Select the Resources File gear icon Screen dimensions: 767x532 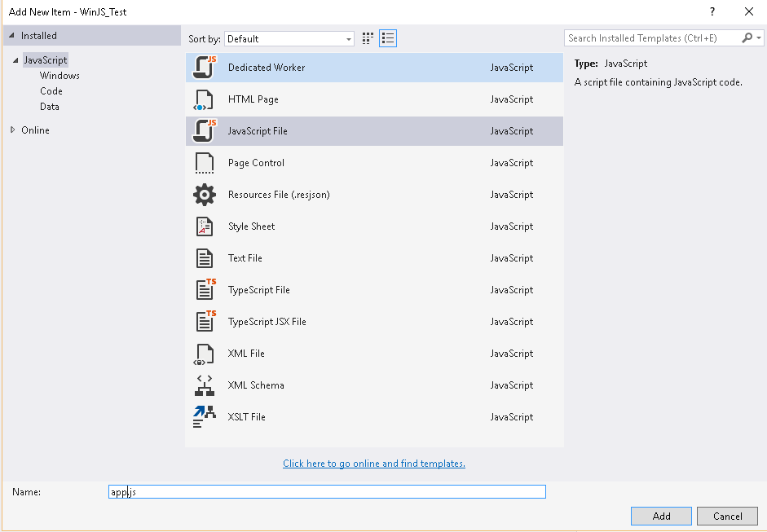205,195
